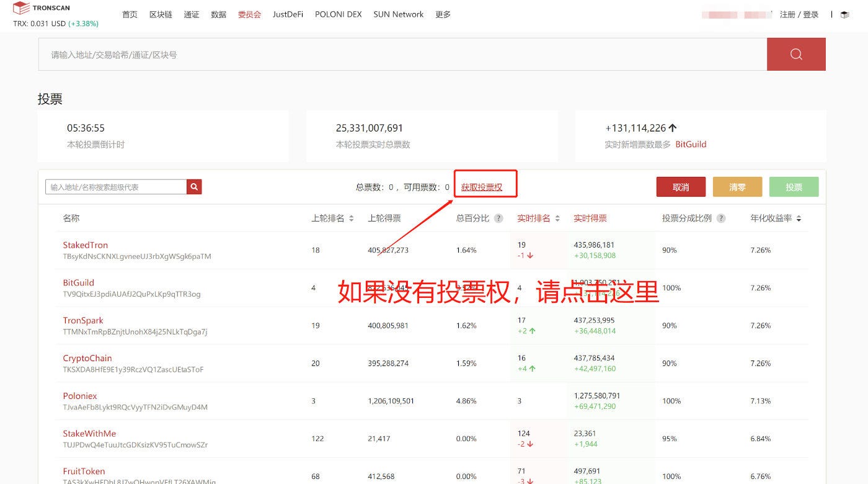This screenshot has height=484, width=868.
Task: Click StakeWithMe share ratio 95%
Action: pyautogui.click(x=669, y=439)
